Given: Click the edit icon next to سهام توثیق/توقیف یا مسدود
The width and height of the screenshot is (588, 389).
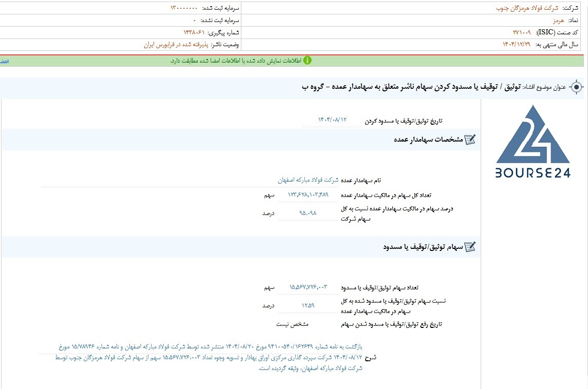Looking at the screenshot, I should 470,247.
